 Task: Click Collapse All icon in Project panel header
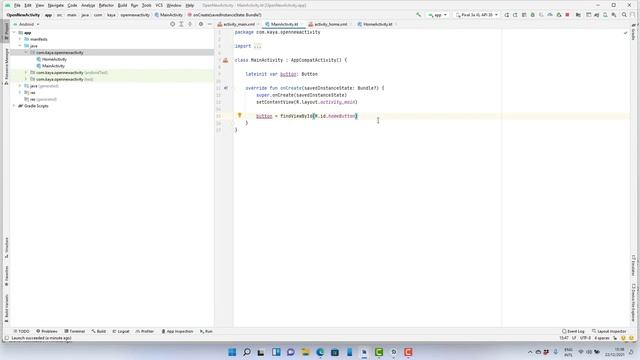190,24
